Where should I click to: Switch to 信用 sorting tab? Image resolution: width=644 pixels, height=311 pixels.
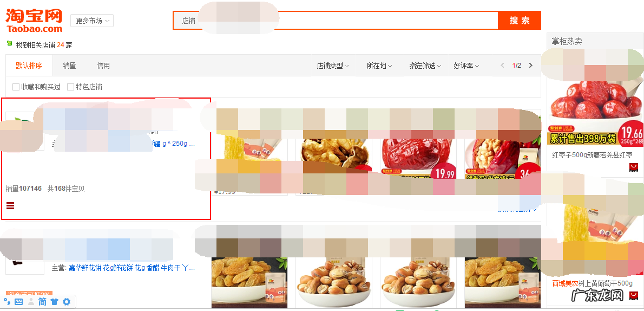[x=103, y=66]
